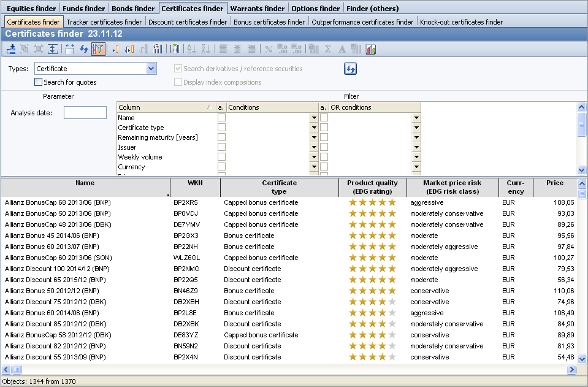This screenshot has height=387, width=588.
Task: Click the horizontal scrollbar right arrow
Action: (571, 370)
